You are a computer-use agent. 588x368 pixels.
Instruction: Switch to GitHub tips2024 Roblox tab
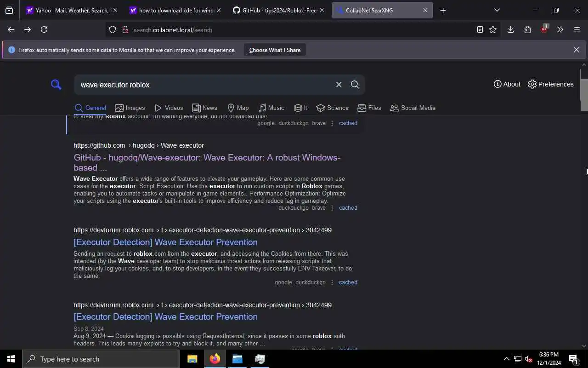(x=278, y=10)
